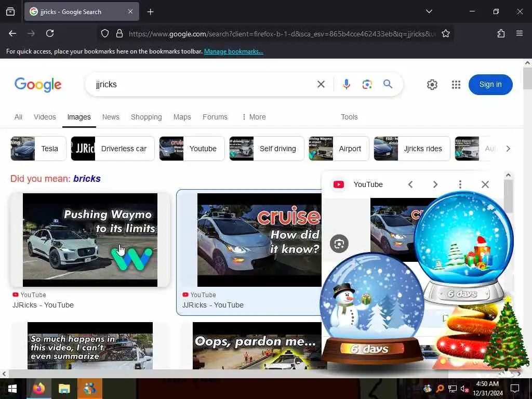Image resolution: width=532 pixels, height=399 pixels.
Task: Open Firefox from taskbar
Action: click(x=38, y=389)
